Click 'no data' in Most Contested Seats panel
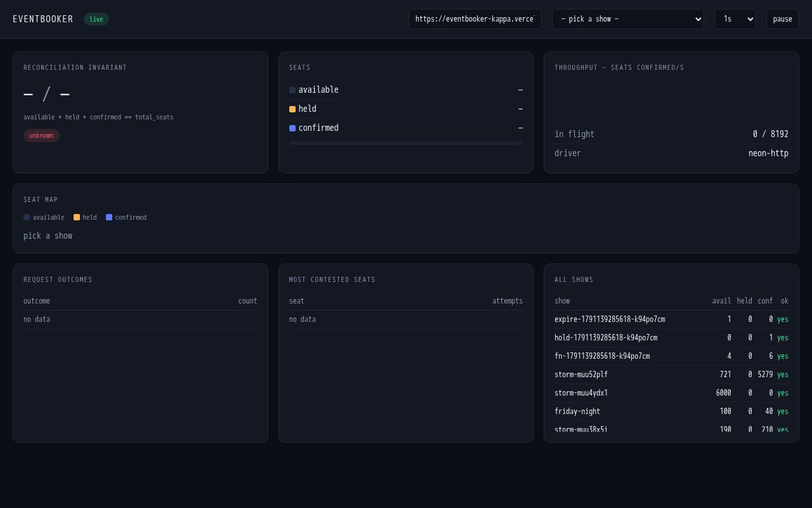Screen dimensions: 812x508 coord(302,319)
